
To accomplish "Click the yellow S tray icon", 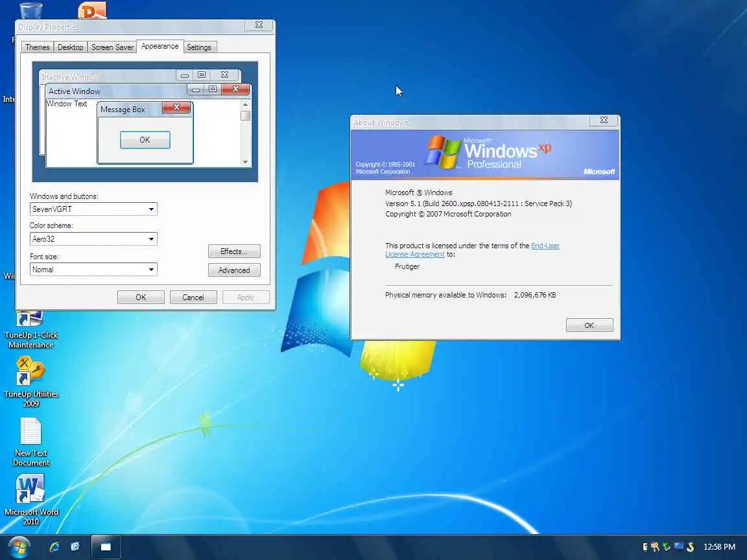I will [691, 546].
